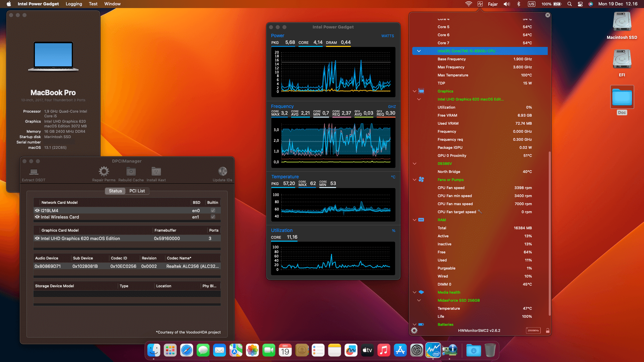Image resolution: width=644 pixels, height=362 pixels.
Task: Open Control Center in menu bar
Action: point(580,4)
